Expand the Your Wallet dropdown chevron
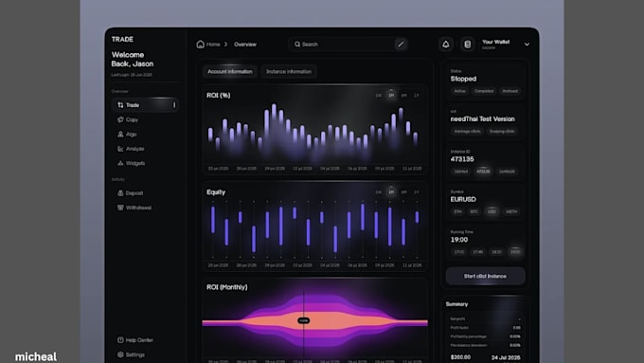 pos(527,45)
